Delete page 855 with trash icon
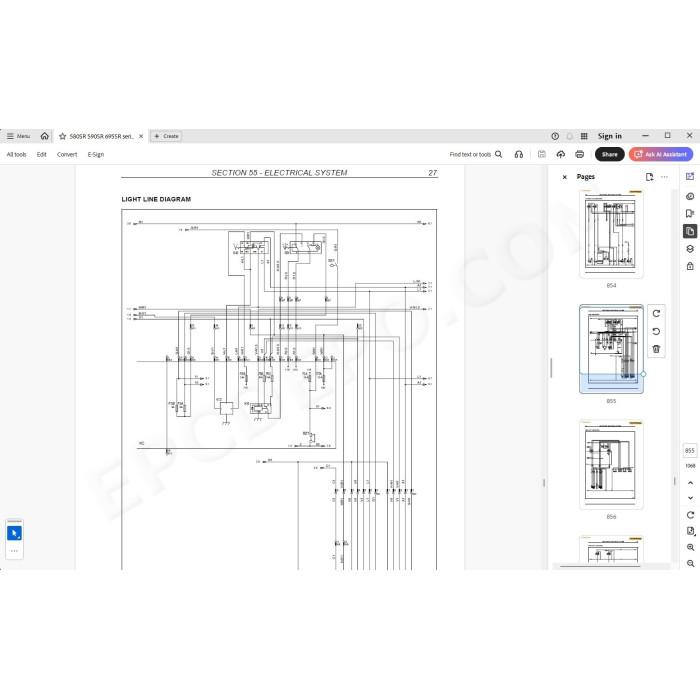Viewport: 700px width, 700px height. (656, 349)
